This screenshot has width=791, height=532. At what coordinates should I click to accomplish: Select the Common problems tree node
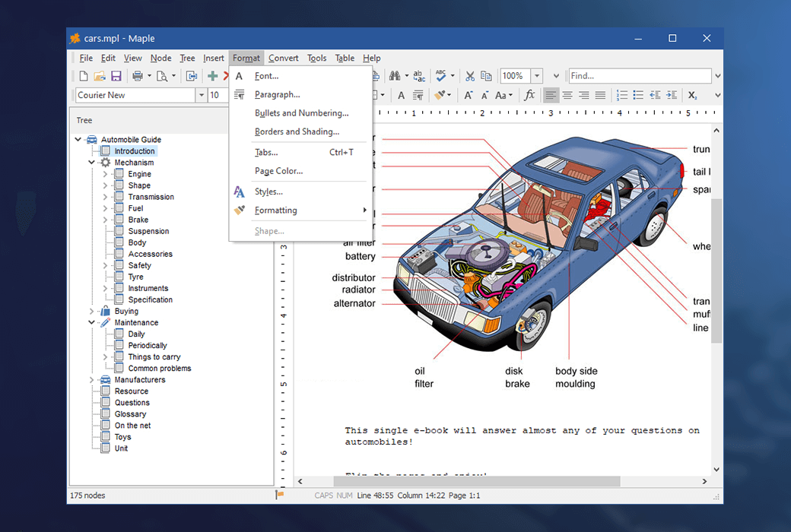[160, 369]
